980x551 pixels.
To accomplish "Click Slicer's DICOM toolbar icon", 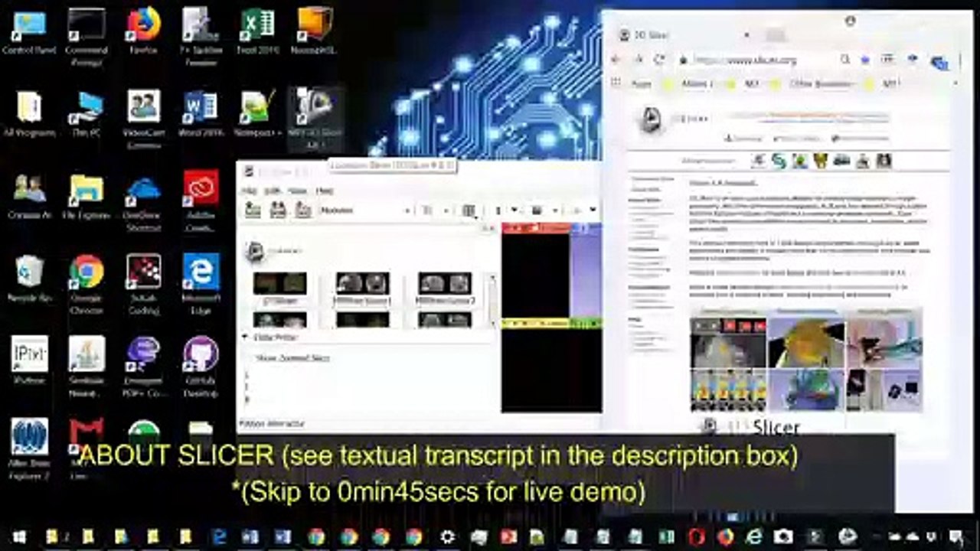I will pos(278,210).
